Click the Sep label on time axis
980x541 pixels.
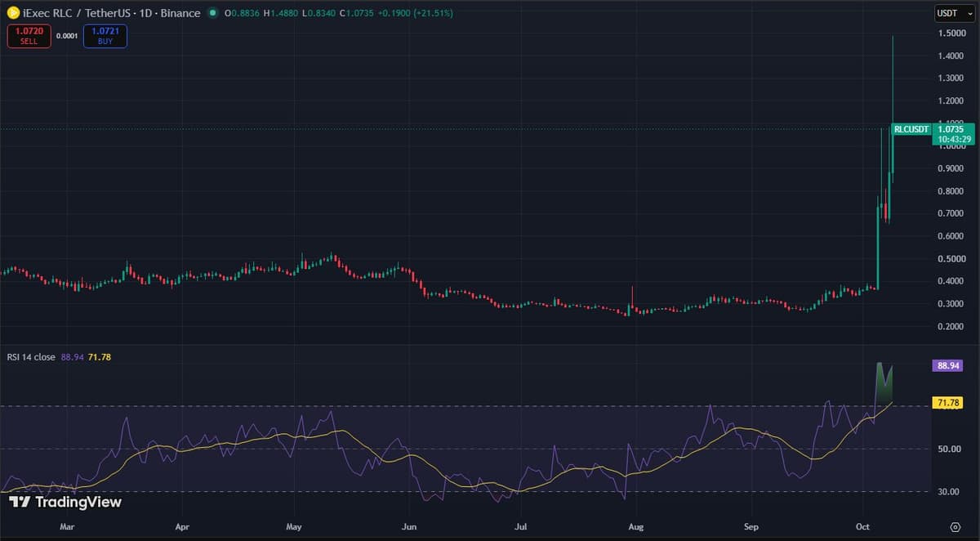click(x=751, y=527)
